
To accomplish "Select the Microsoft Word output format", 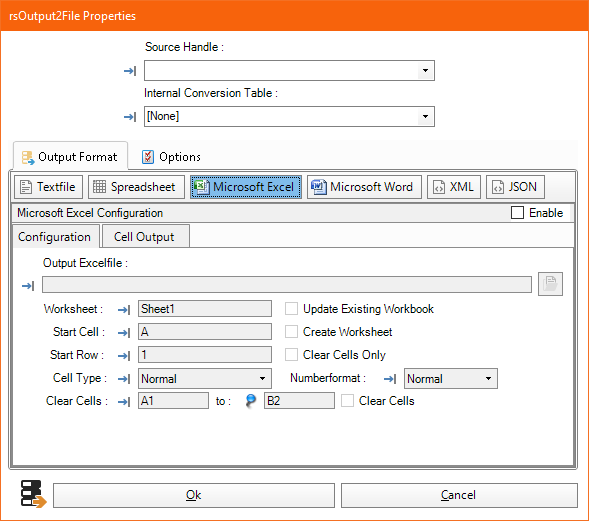I will click(x=364, y=187).
